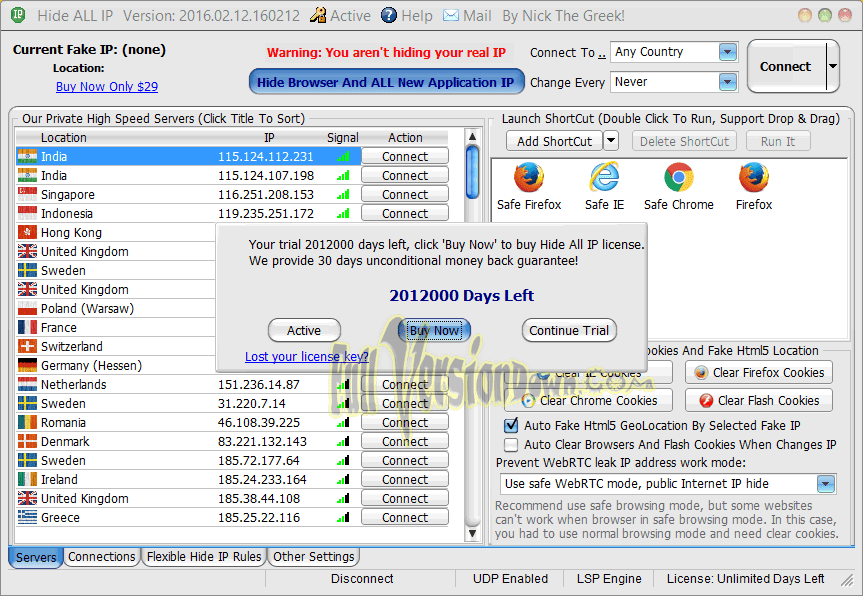Click the Add ShortCut button

pyautogui.click(x=554, y=141)
